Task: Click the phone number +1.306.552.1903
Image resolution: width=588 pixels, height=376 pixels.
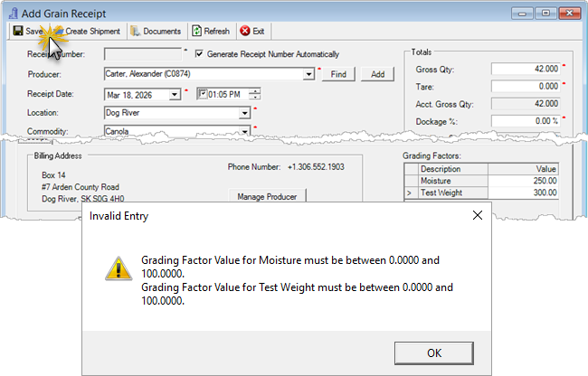Action: tap(316, 167)
